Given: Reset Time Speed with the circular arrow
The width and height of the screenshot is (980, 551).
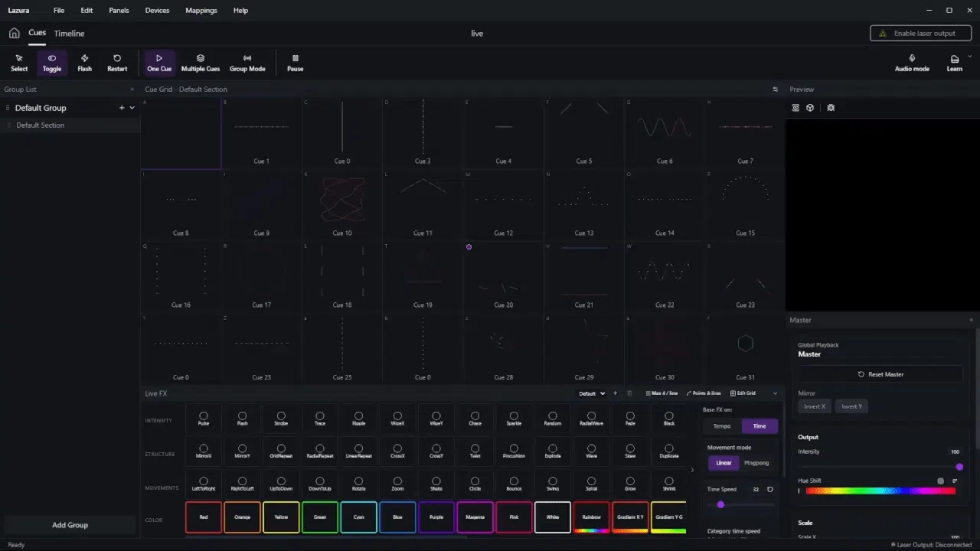Looking at the screenshot, I should (770, 489).
